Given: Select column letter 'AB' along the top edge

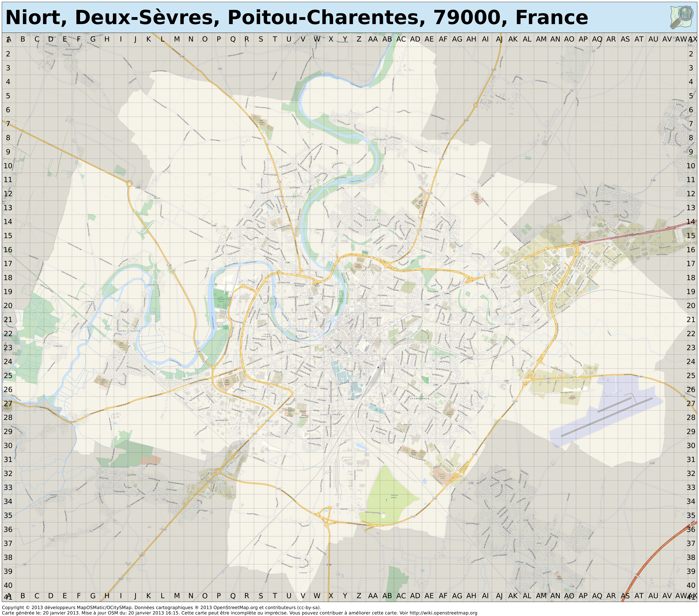Looking at the screenshot, I should point(387,39).
